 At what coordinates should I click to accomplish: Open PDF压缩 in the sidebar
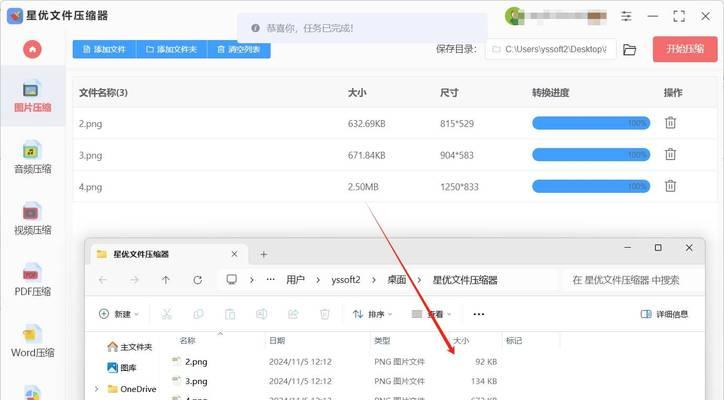click(x=32, y=280)
